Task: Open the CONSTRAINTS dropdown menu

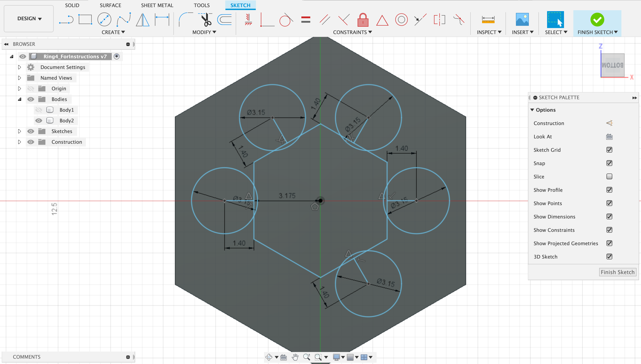Action: pos(352,32)
